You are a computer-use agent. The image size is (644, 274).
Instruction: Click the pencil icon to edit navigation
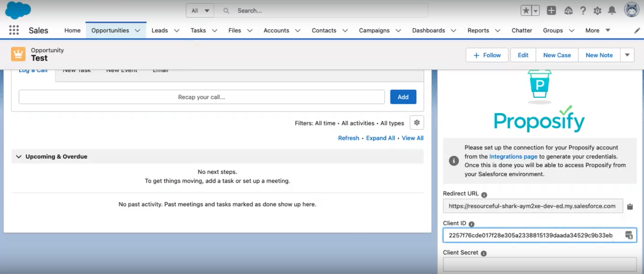(x=637, y=31)
